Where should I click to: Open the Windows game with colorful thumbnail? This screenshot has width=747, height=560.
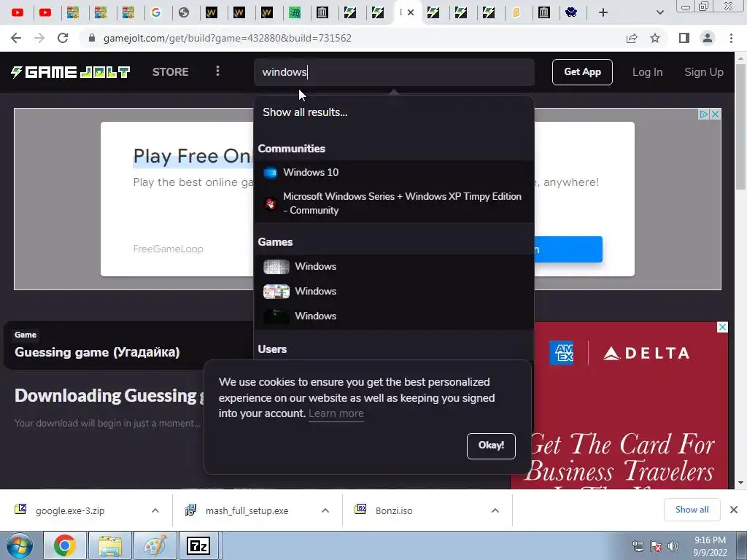point(393,292)
